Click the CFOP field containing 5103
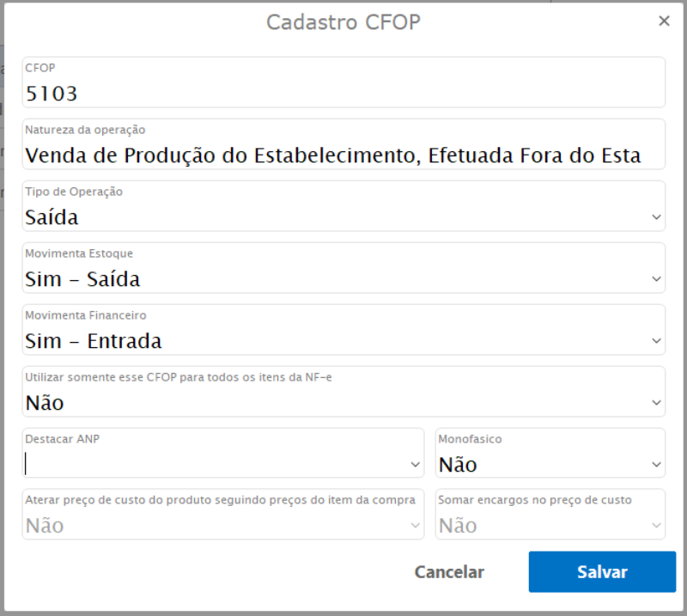The height and width of the screenshot is (616, 687). pos(343,93)
